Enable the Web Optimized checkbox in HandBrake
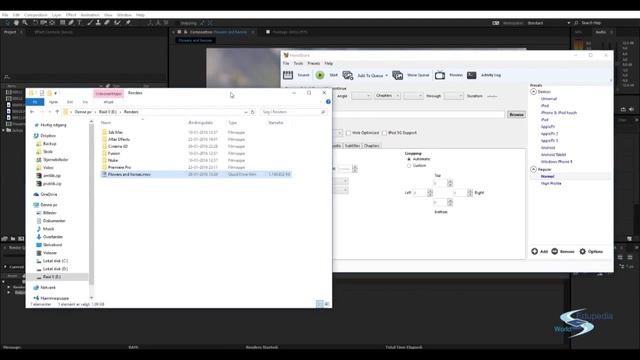The image size is (640, 360). pos(348,133)
